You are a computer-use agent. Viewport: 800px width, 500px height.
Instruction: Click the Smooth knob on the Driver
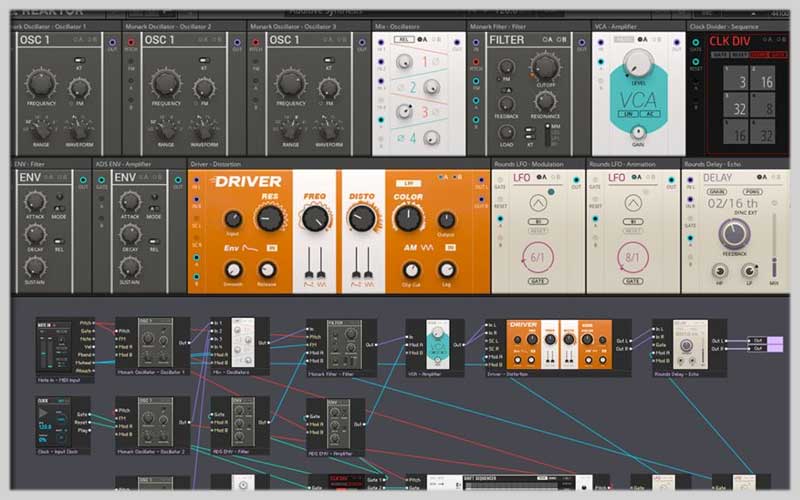coord(233,269)
